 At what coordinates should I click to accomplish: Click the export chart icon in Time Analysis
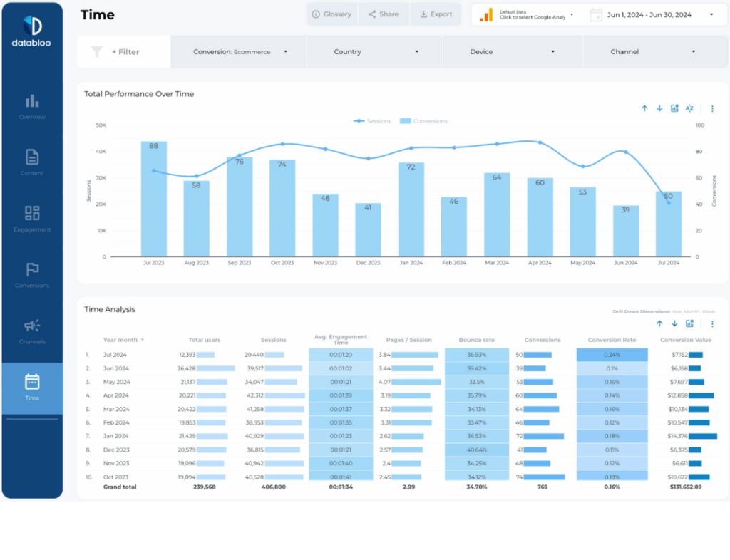(689, 323)
